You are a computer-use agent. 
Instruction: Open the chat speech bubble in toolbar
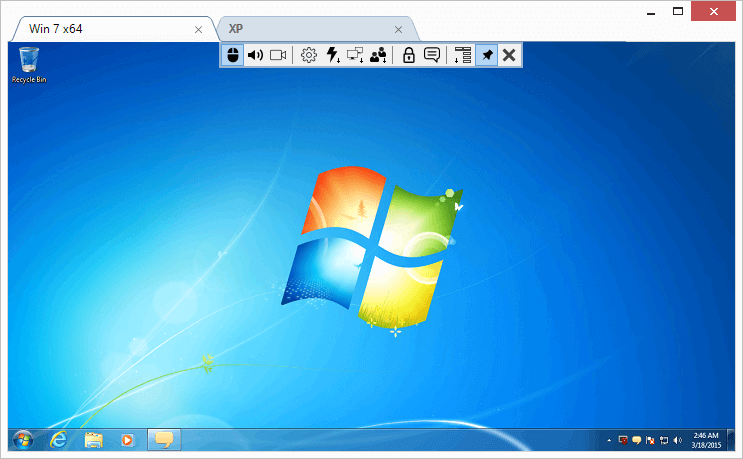tap(432, 55)
